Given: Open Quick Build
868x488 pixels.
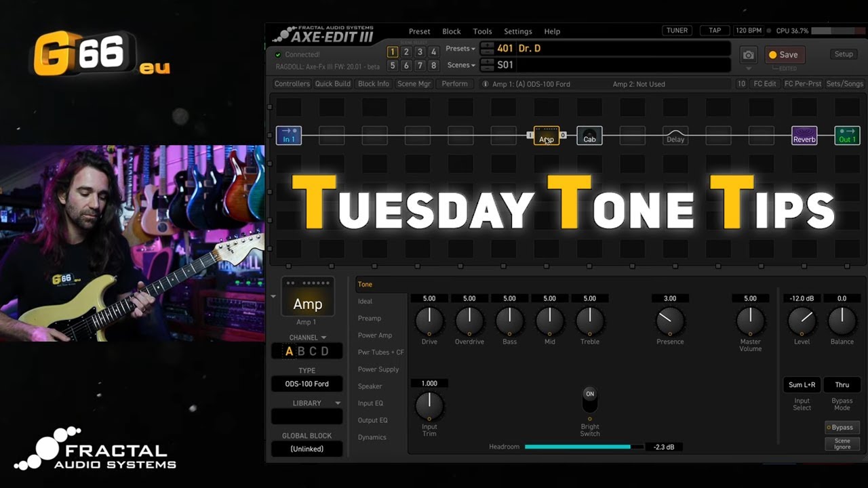Looking at the screenshot, I should 333,84.
